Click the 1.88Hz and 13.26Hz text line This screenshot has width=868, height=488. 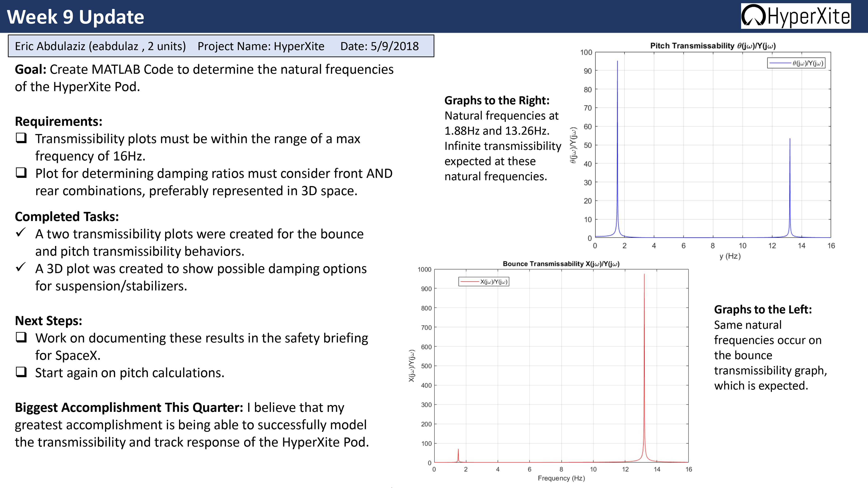tap(497, 131)
